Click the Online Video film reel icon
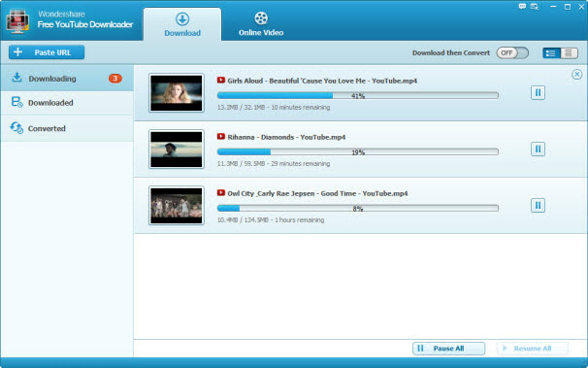Image resolution: width=588 pixels, height=368 pixels. coord(261,18)
